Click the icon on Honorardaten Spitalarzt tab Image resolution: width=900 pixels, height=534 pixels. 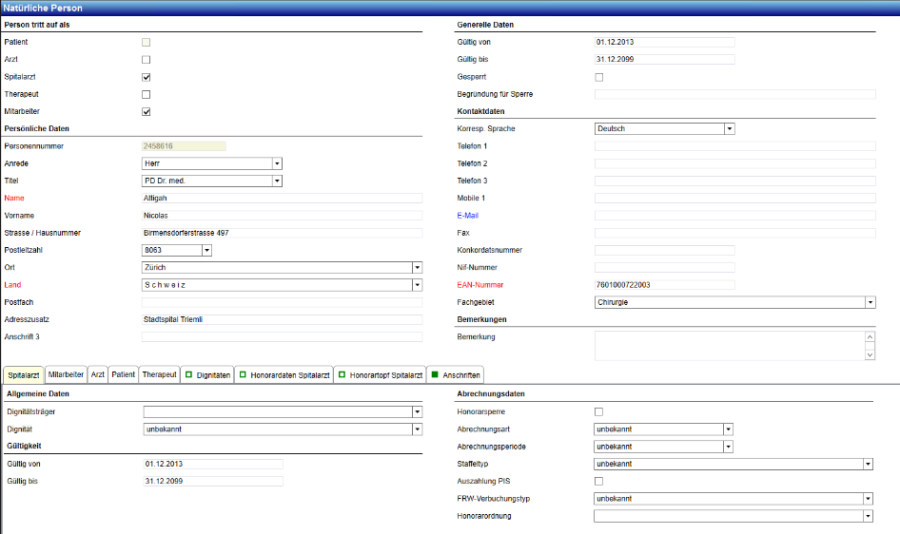[x=241, y=375]
